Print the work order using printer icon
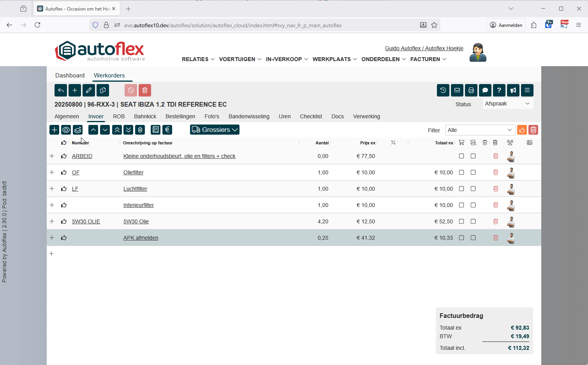This screenshot has width=588, height=365. coord(471,90)
